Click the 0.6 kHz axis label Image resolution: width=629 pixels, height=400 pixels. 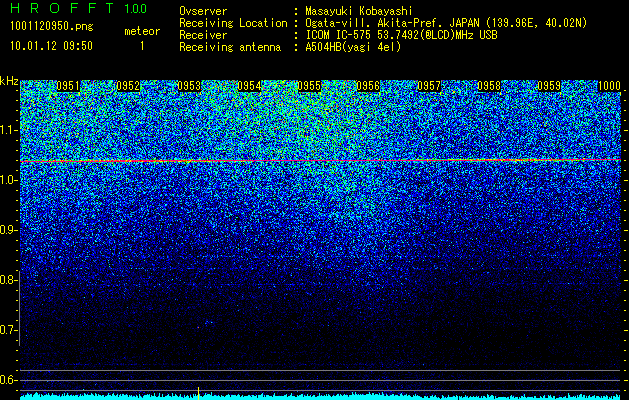click(x=8, y=380)
